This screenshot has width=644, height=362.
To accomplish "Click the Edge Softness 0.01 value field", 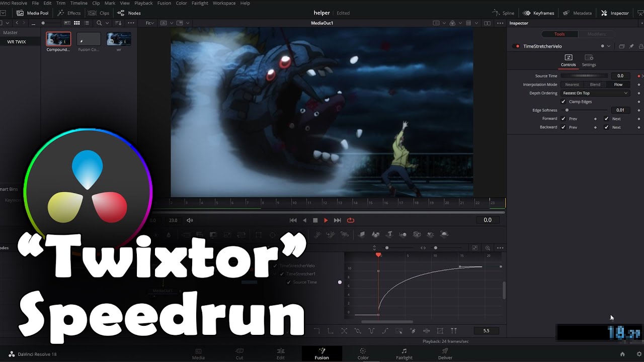I will (620, 110).
